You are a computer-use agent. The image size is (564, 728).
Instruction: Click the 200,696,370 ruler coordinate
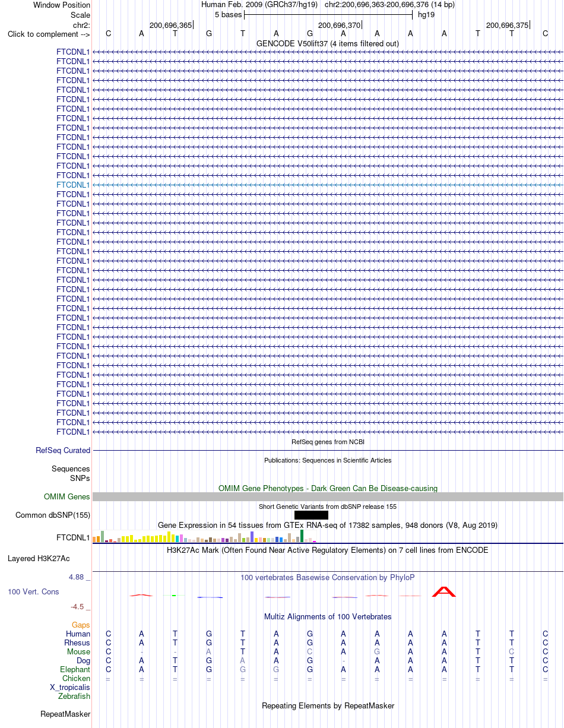point(340,26)
